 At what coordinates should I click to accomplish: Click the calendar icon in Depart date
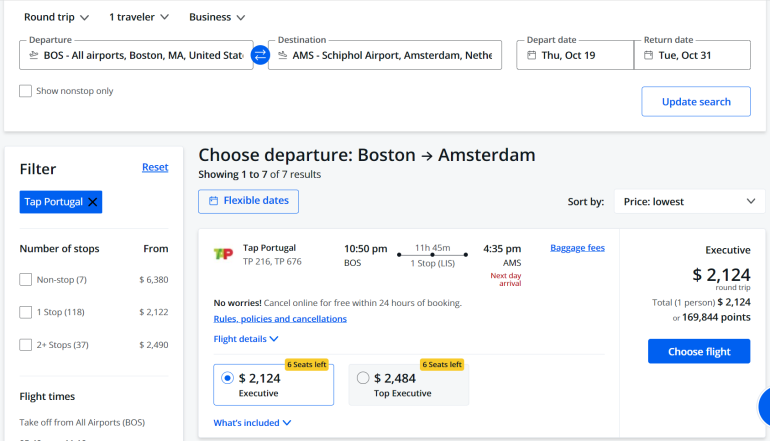(530, 56)
